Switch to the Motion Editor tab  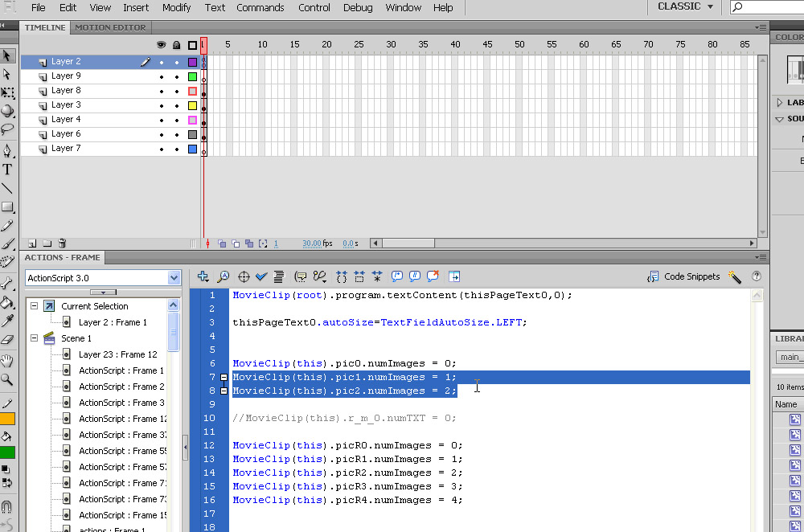pyautogui.click(x=110, y=27)
